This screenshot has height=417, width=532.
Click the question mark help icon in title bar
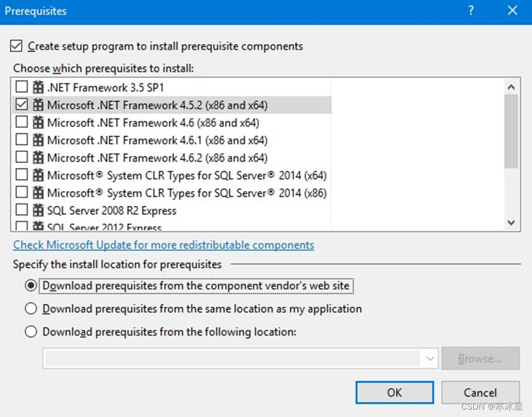(x=471, y=11)
